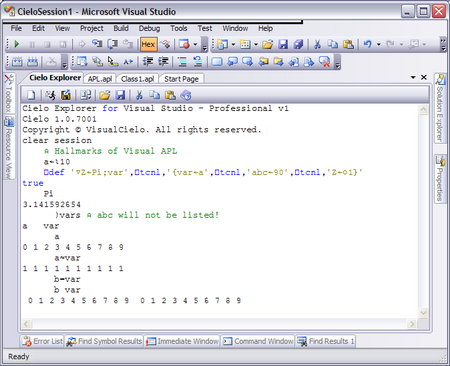Image resolution: width=450 pixels, height=366 pixels.
Task: Click the Cut scissors icon in main toolbar
Action: (x=317, y=44)
